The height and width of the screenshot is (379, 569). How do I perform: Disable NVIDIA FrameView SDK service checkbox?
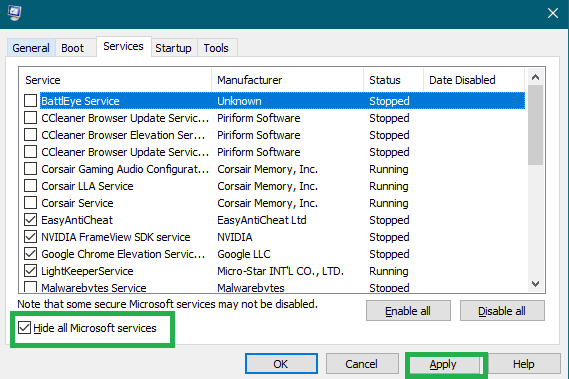pos(30,237)
